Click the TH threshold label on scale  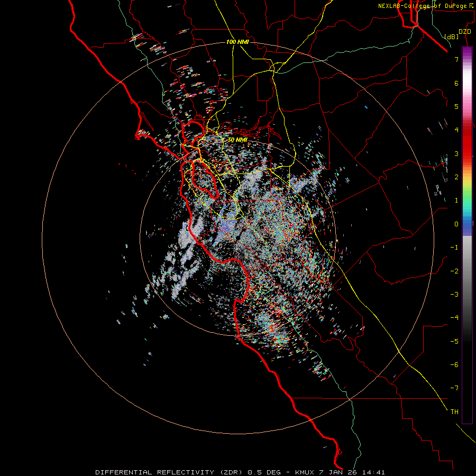click(x=454, y=412)
